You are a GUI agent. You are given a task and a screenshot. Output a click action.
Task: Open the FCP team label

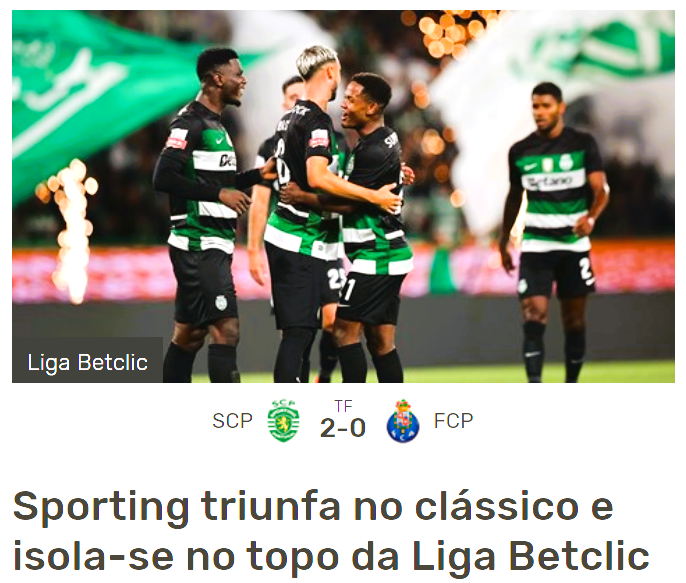(453, 421)
